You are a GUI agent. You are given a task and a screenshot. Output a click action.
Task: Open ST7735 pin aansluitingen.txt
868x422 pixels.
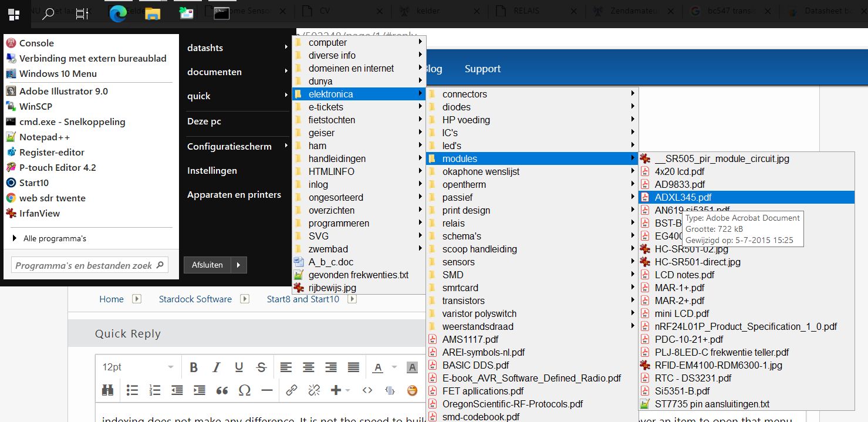[x=746, y=404]
